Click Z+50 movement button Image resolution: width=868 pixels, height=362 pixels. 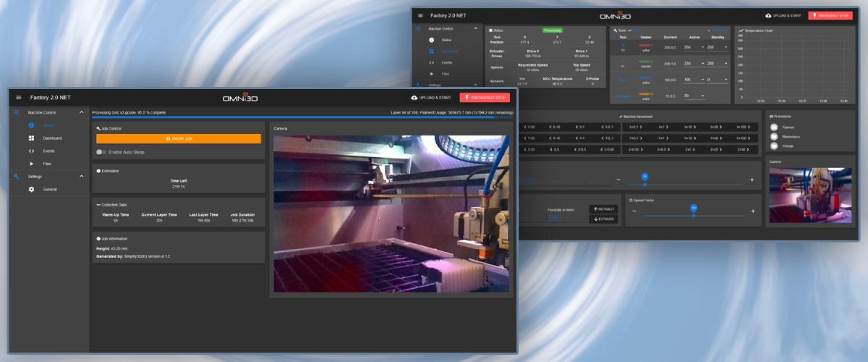(x=743, y=149)
